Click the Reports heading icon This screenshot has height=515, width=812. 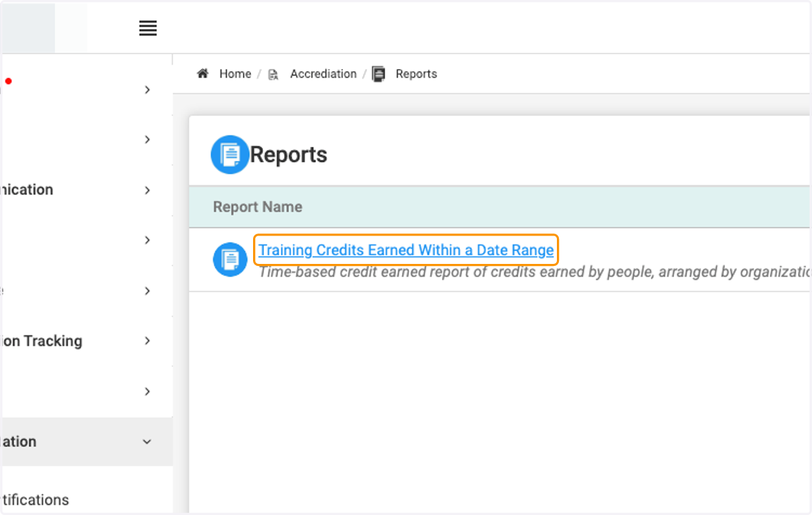230,154
